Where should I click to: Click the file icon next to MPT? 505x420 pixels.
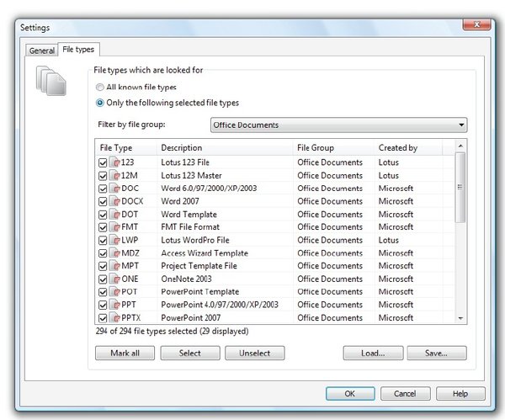[114, 266]
